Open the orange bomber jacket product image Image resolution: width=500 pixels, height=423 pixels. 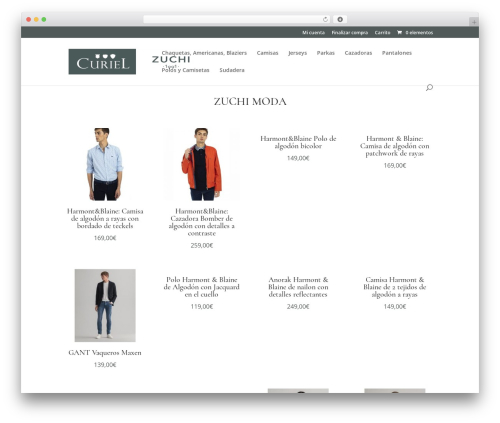click(202, 164)
